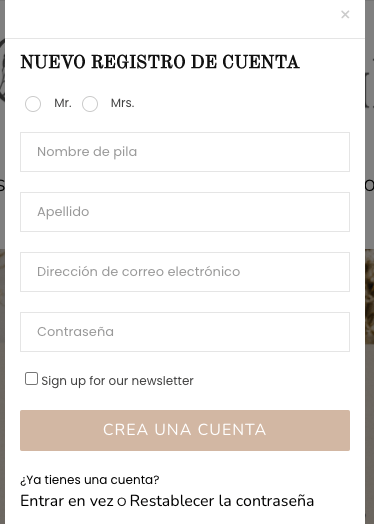This screenshot has height=524, width=374.
Task: Open the Entrar en vez link
Action: click(x=67, y=501)
